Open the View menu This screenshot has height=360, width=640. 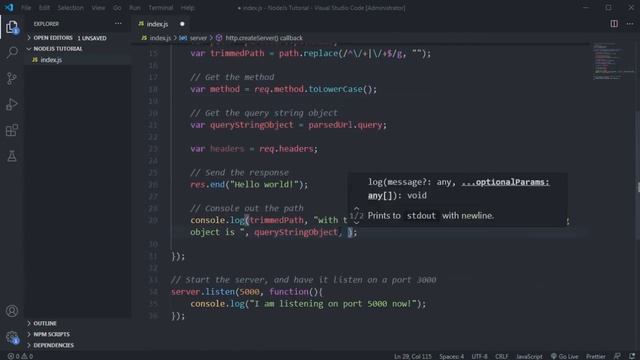coord(98,8)
